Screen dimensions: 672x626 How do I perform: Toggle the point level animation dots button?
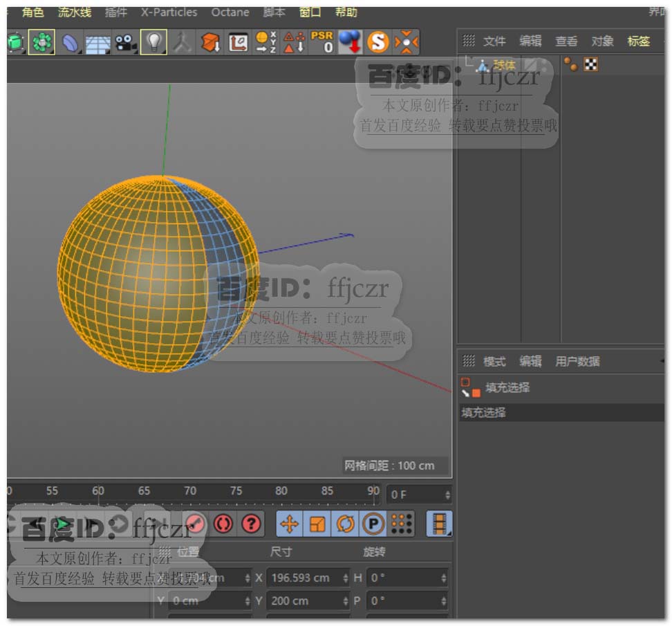(x=401, y=524)
